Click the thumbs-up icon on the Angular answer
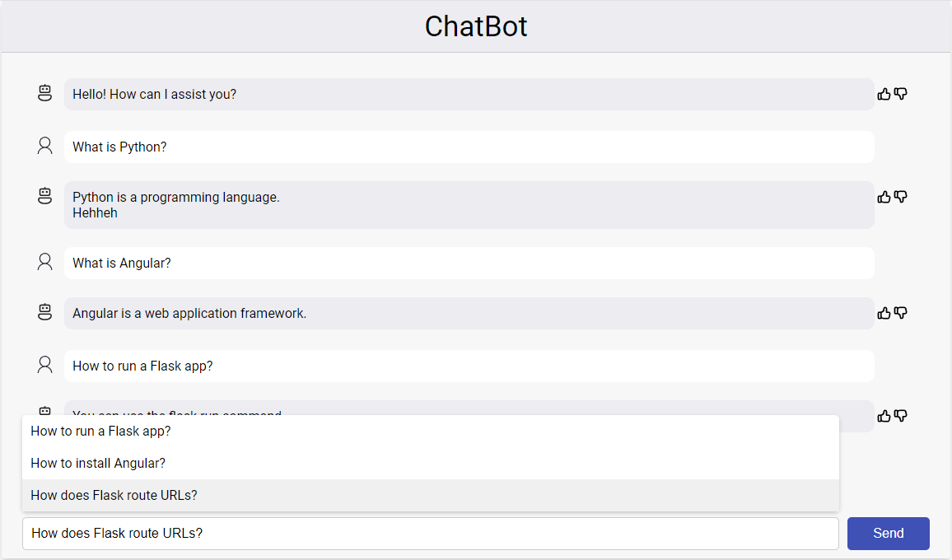The width and height of the screenshot is (952, 560). 884,312
